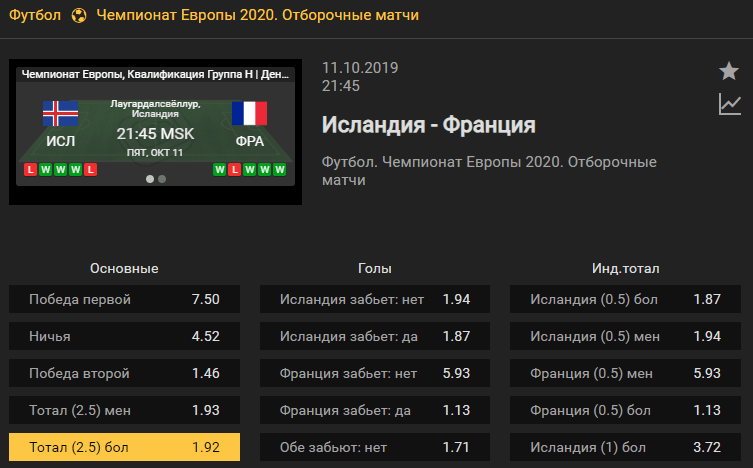
Task: Pick Франция забьет: нет at 5.93
Action: pos(375,373)
